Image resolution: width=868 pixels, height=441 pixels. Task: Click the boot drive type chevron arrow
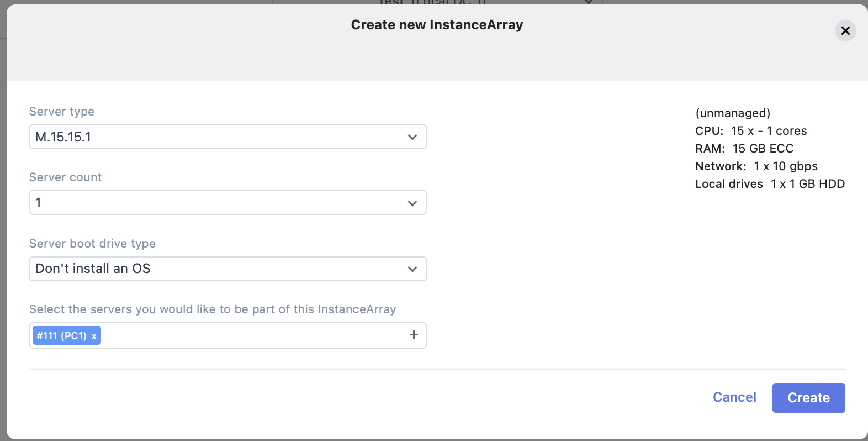[412, 269]
